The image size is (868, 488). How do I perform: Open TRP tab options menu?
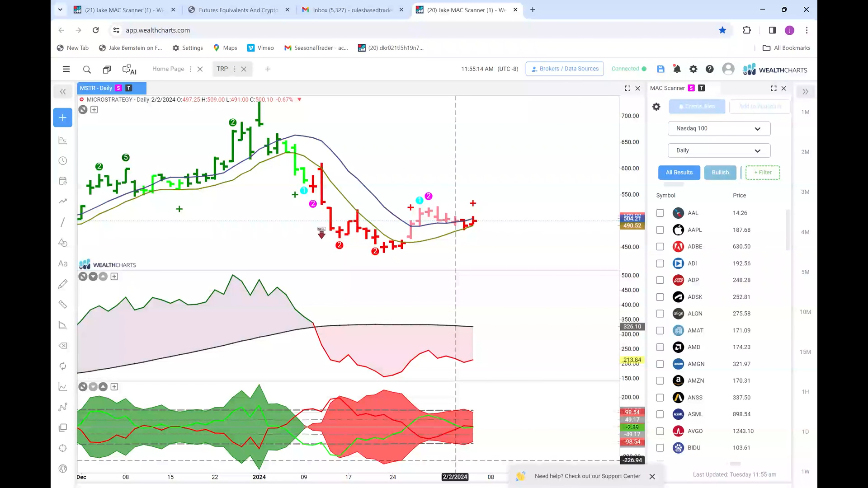234,69
